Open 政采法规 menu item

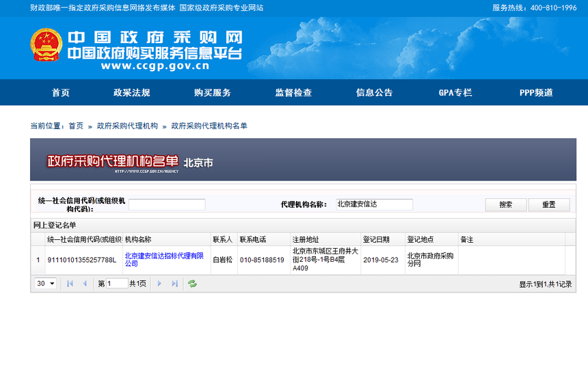click(x=132, y=92)
